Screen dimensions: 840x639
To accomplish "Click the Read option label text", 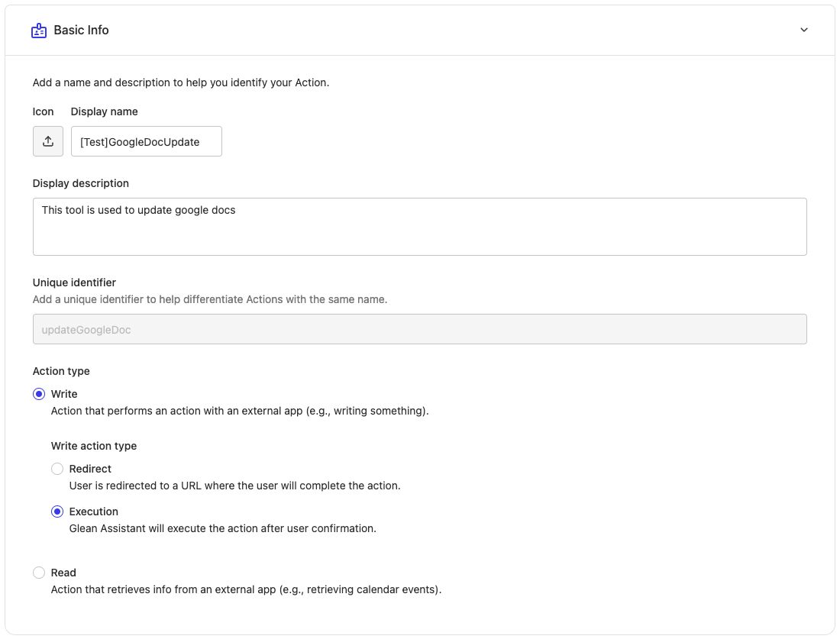I will click(63, 573).
